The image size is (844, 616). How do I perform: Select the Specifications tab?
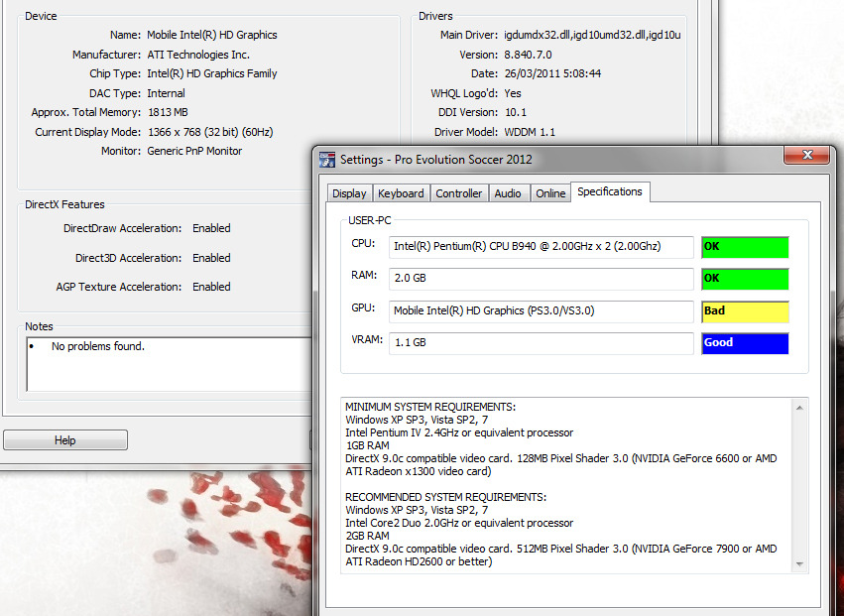coord(610,191)
